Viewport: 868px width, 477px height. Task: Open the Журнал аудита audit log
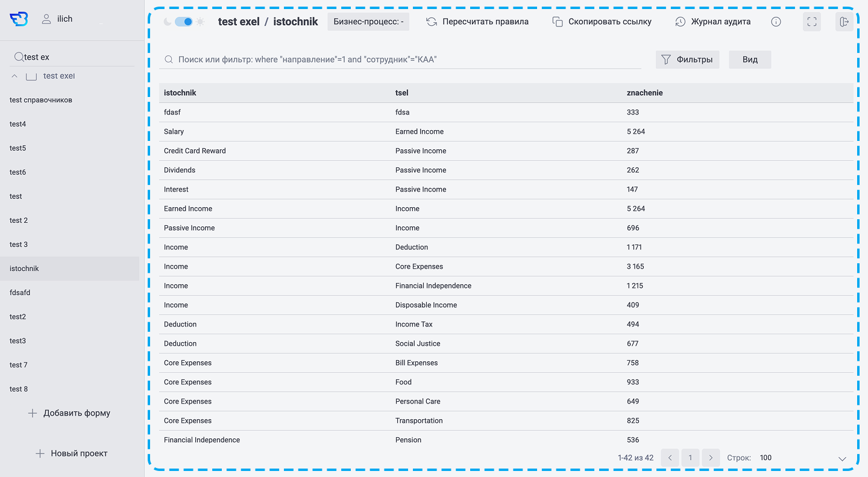pos(713,22)
